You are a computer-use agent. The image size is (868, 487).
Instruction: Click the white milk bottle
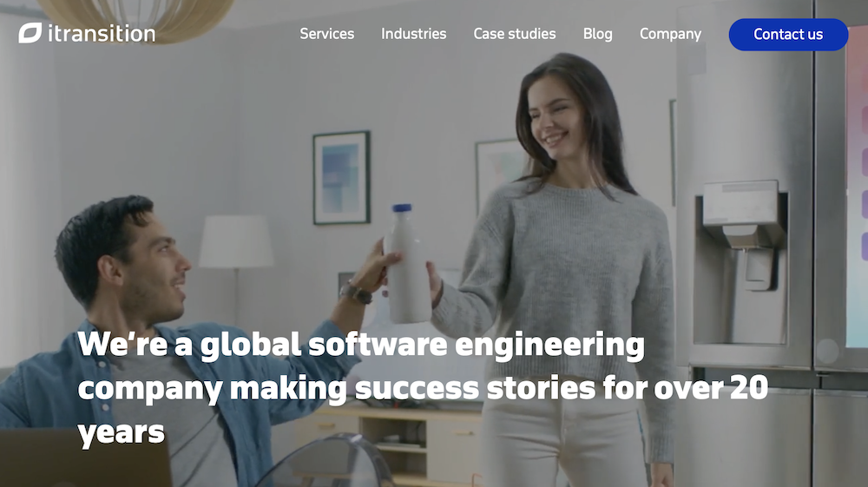click(407, 264)
